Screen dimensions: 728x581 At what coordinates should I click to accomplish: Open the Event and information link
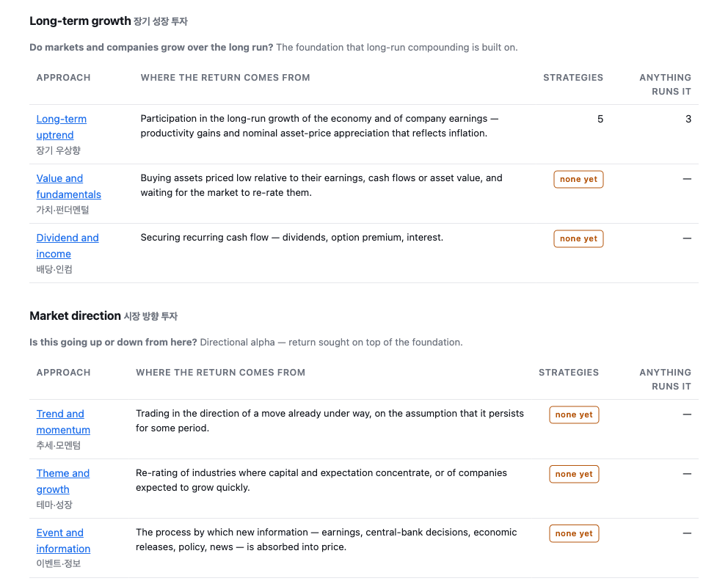[x=63, y=541]
